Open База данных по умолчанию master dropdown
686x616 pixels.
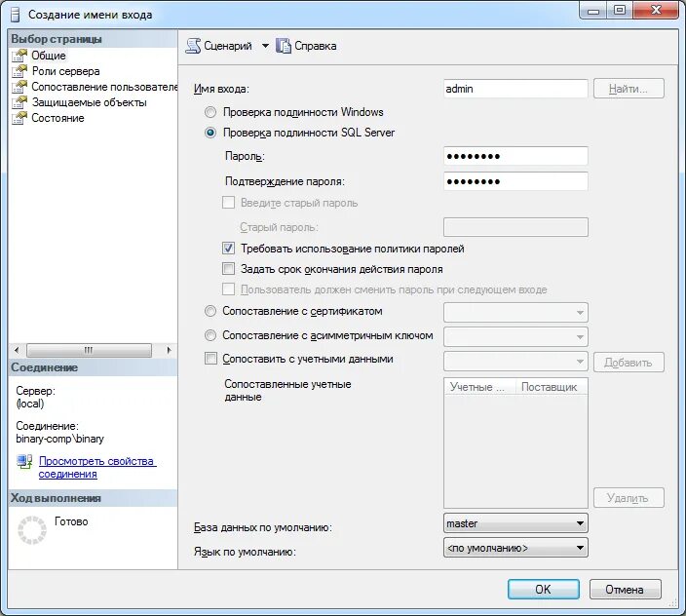click(x=515, y=523)
